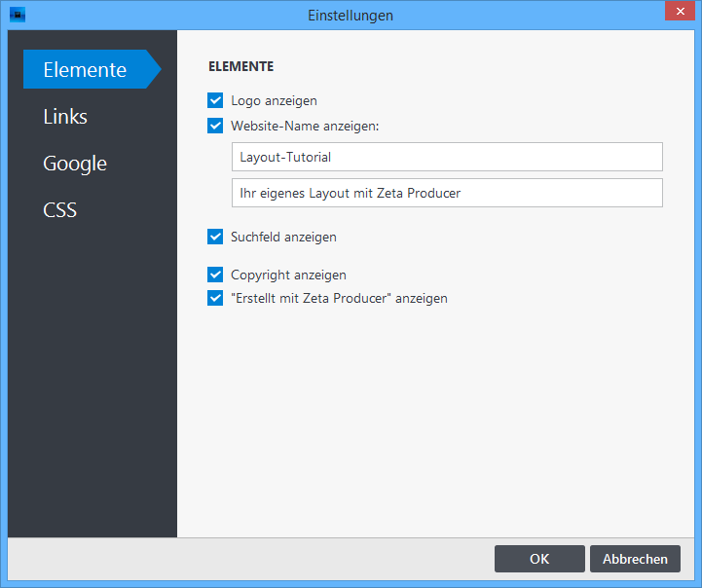Go to the CSS tab
This screenshot has height=588, width=702.
pyautogui.click(x=59, y=210)
